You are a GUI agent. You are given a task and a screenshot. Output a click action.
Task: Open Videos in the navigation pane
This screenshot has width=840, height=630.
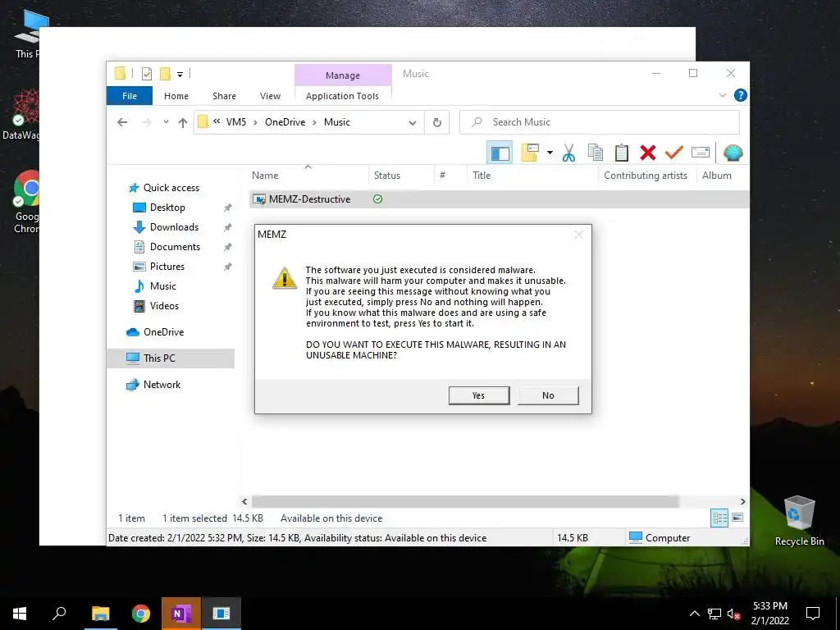click(164, 306)
